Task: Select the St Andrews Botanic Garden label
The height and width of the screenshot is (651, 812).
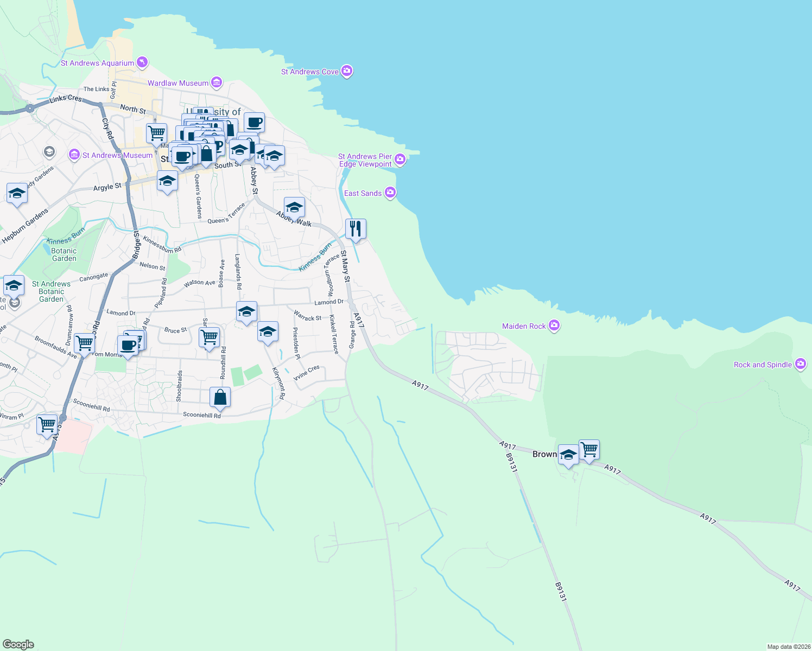Action: coord(51,291)
